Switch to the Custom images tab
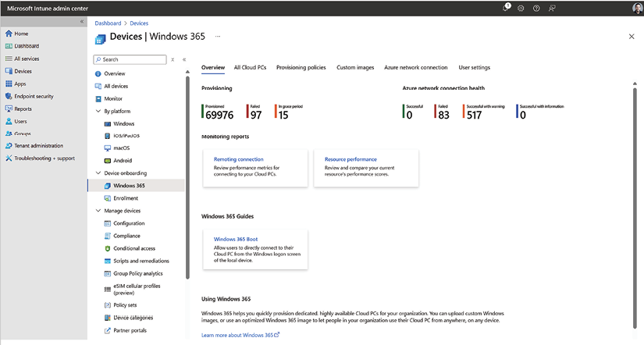 (x=355, y=68)
